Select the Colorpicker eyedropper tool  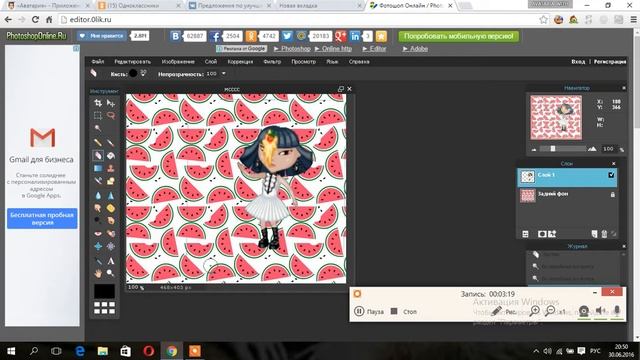click(x=98, y=261)
